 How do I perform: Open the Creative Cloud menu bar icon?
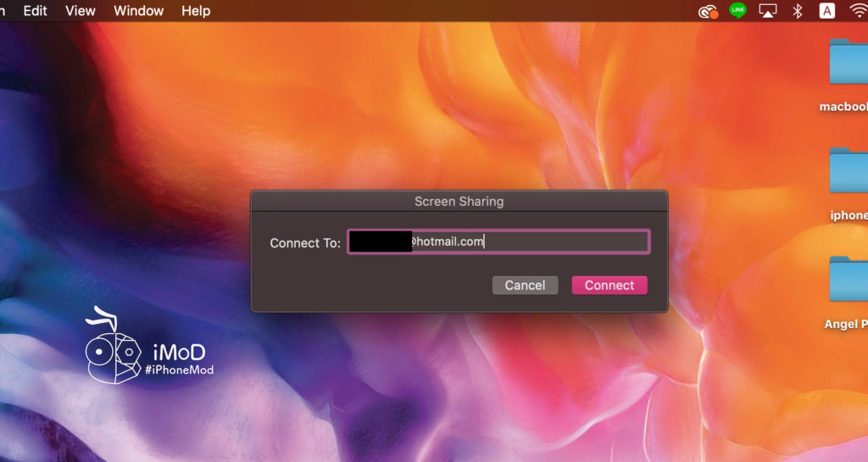pyautogui.click(x=708, y=11)
